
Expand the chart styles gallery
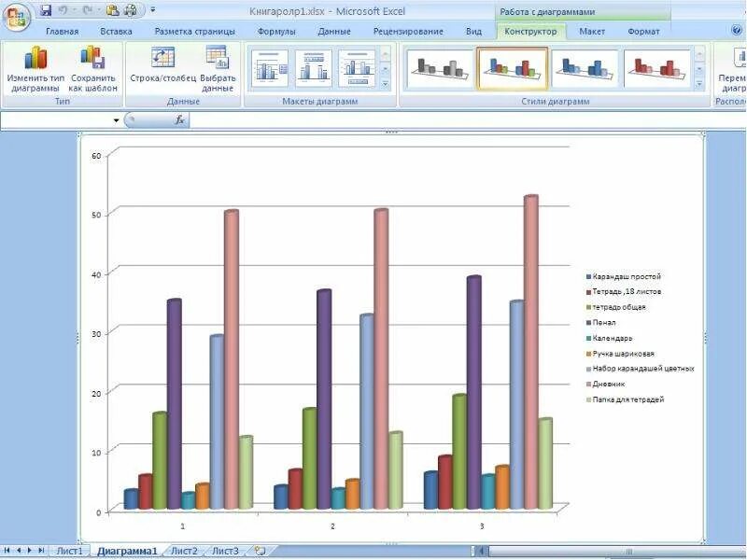tap(698, 83)
